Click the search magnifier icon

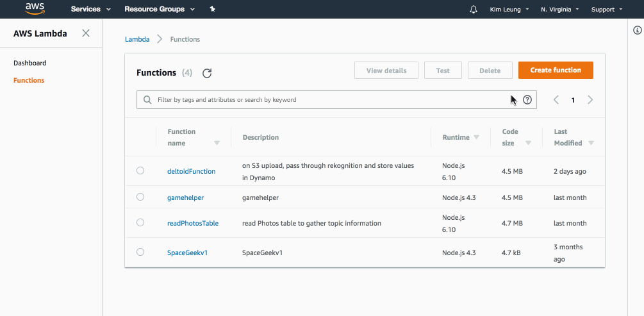pyautogui.click(x=147, y=100)
